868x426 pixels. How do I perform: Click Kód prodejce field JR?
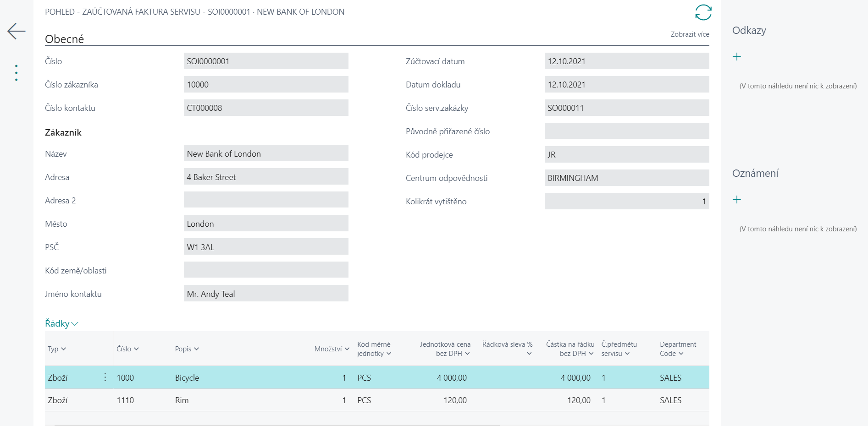tap(627, 154)
